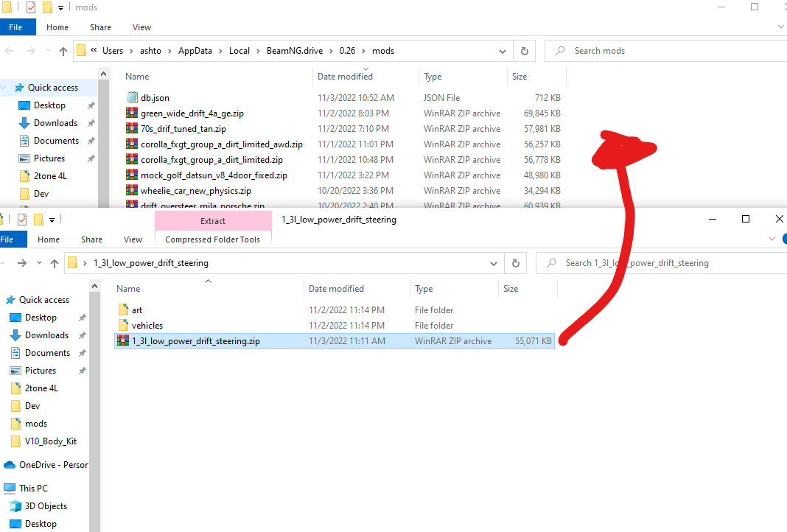This screenshot has height=532, width=787.
Task: Open 2tone 4L folder in lower sidebar
Action: tap(41, 388)
